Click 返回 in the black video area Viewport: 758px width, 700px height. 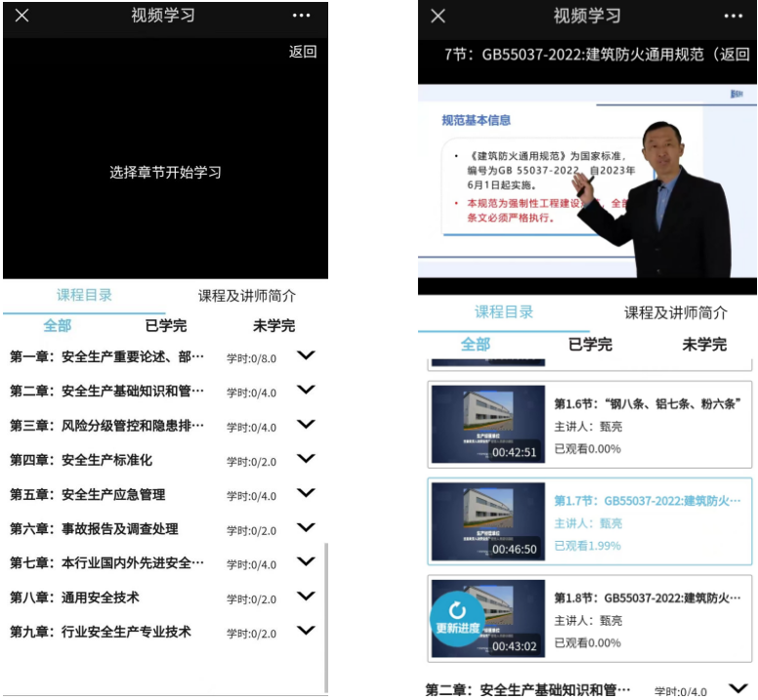(x=303, y=52)
